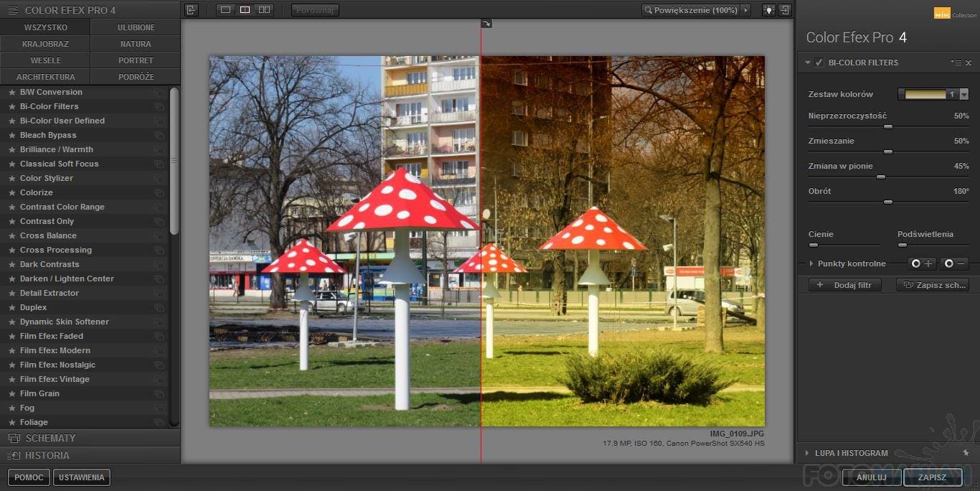Click the Zapisz button

pos(932,477)
